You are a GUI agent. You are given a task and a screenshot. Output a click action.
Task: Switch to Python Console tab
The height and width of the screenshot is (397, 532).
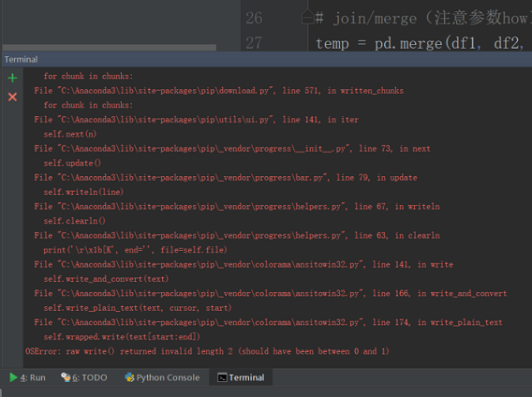tap(162, 377)
